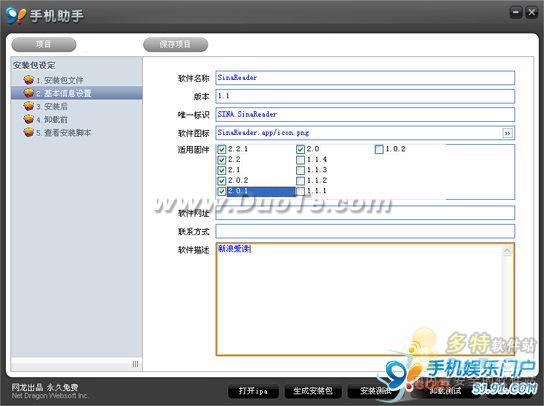
Task: Uncheck firmware 2.1 checkbox
Action: pos(222,170)
